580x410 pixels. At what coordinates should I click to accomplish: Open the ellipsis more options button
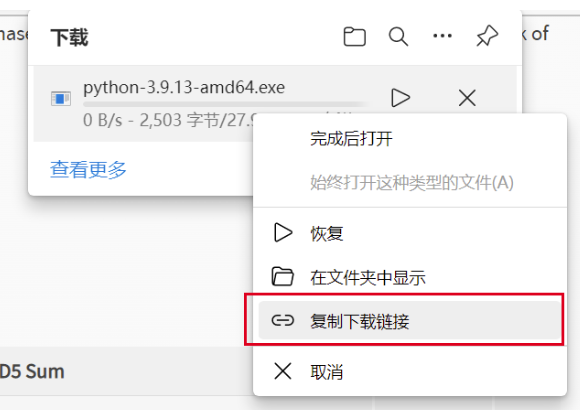[x=442, y=36]
